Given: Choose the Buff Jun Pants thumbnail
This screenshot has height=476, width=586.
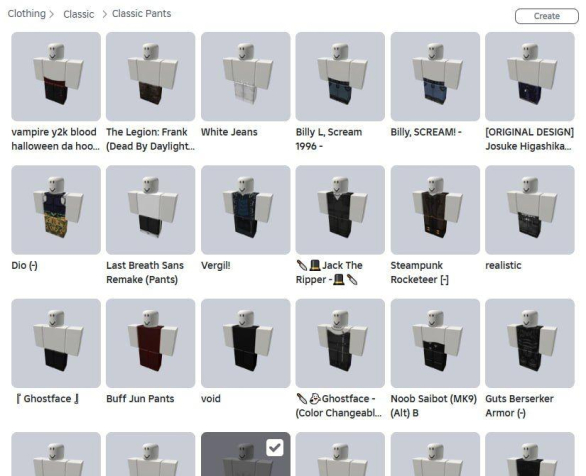Looking at the screenshot, I should (151, 343).
